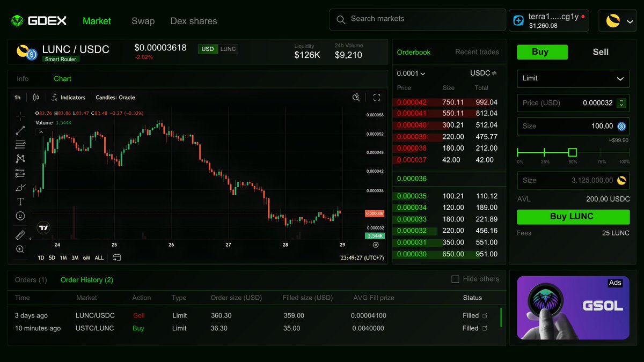Select the XABCD pattern tool
644x362 pixels.
(x=20, y=159)
